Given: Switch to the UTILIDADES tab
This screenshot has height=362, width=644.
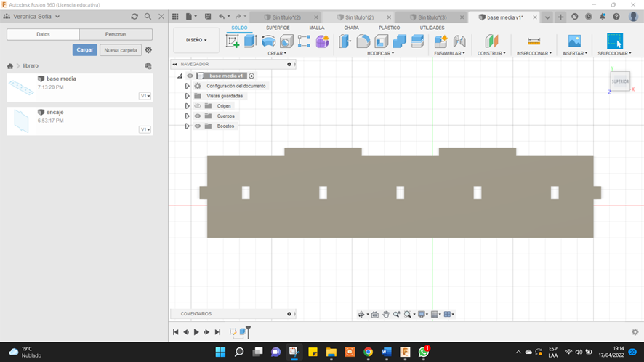Looking at the screenshot, I should pos(432,28).
